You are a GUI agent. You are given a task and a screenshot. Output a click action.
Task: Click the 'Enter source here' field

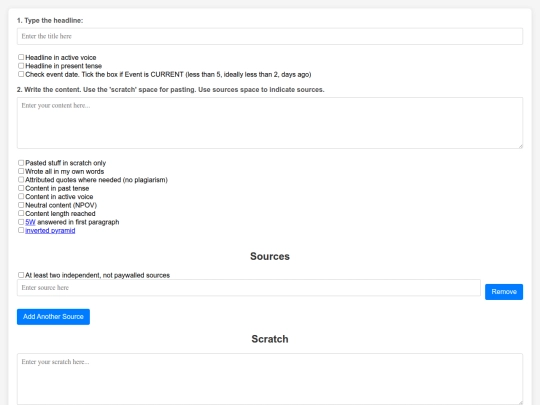click(249, 288)
